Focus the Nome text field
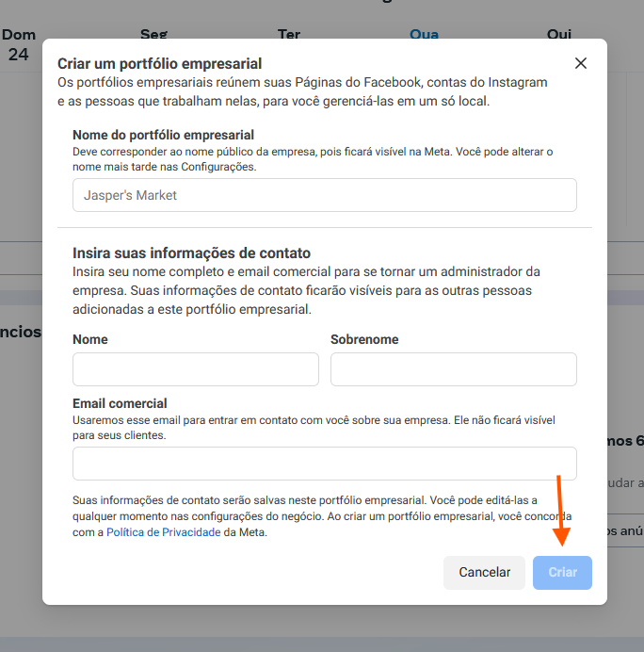 196,369
